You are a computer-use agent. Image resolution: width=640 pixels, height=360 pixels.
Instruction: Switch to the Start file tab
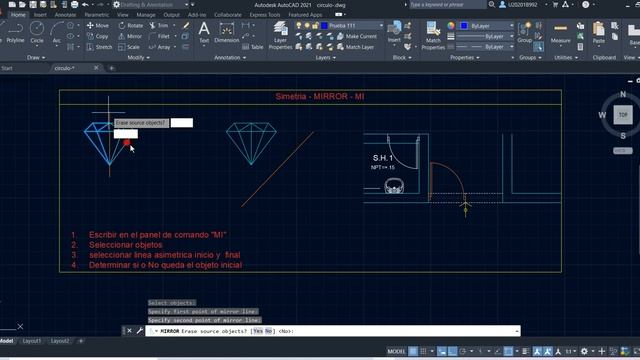7,68
